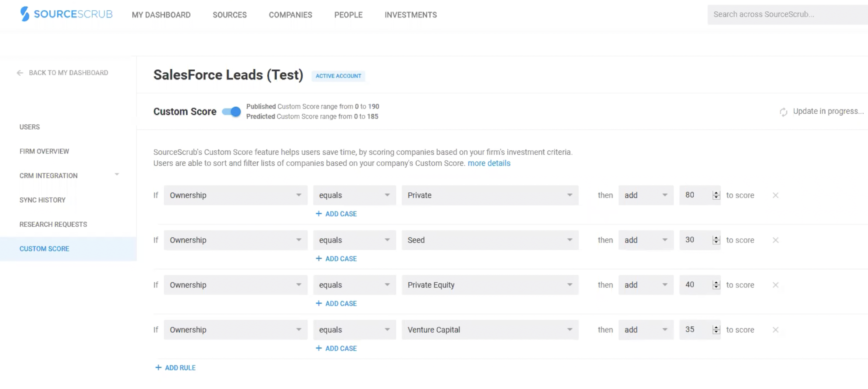The height and width of the screenshot is (389, 868).
Task: Go to Research Requests in the sidebar
Action: (x=53, y=224)
